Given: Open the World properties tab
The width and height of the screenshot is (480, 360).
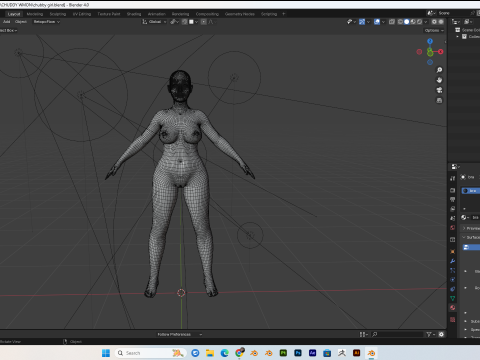Looking at the screenshot, I should 452,228.
